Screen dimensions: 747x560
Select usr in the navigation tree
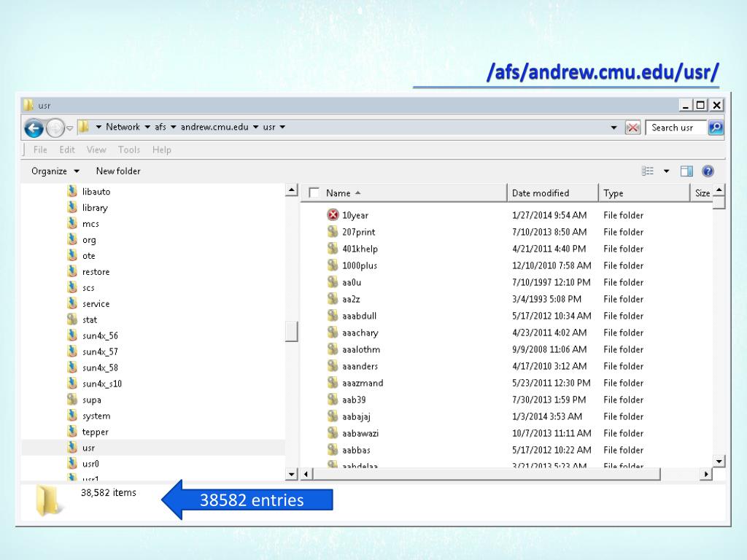[88, 448]
